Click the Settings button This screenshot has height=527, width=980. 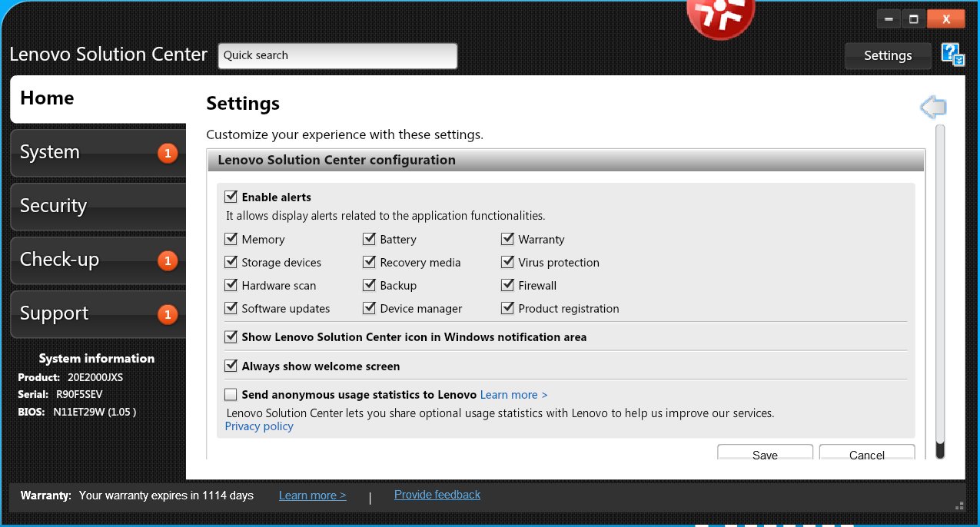coord(888,55)
